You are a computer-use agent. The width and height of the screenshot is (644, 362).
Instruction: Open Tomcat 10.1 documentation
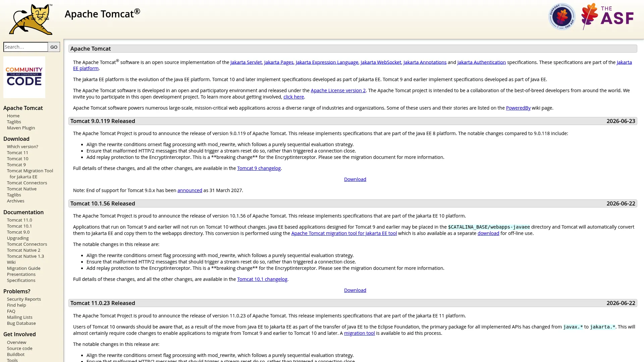pos(19,226)
